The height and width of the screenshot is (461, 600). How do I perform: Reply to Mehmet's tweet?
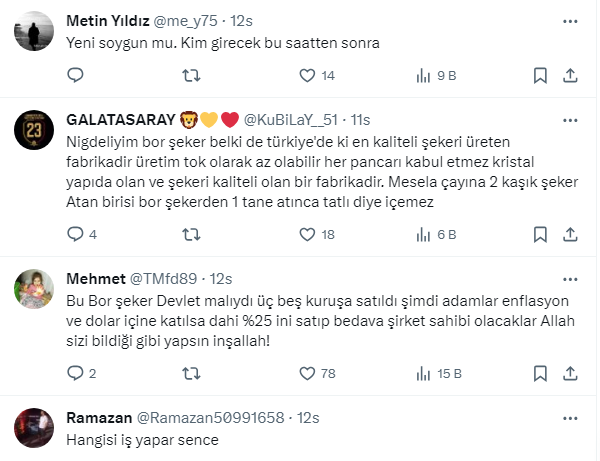[75, 374]
